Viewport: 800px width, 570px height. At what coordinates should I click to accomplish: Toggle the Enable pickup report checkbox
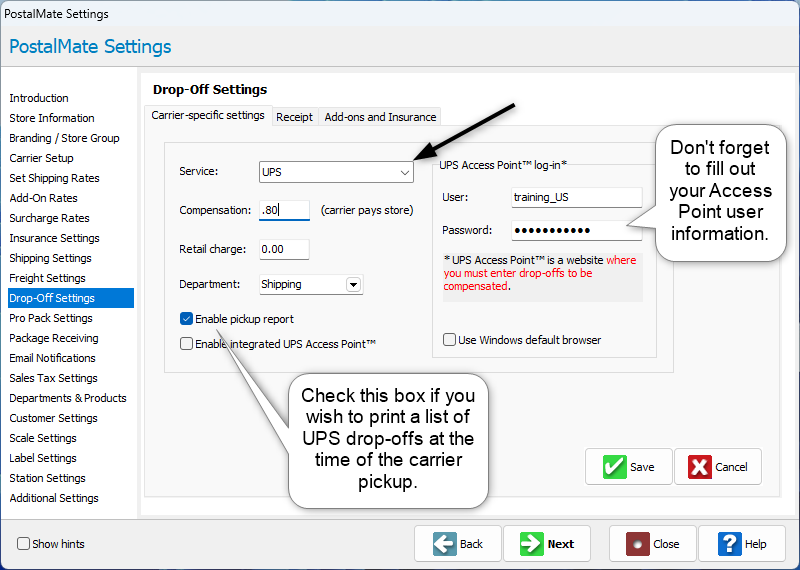click(186, 319)
